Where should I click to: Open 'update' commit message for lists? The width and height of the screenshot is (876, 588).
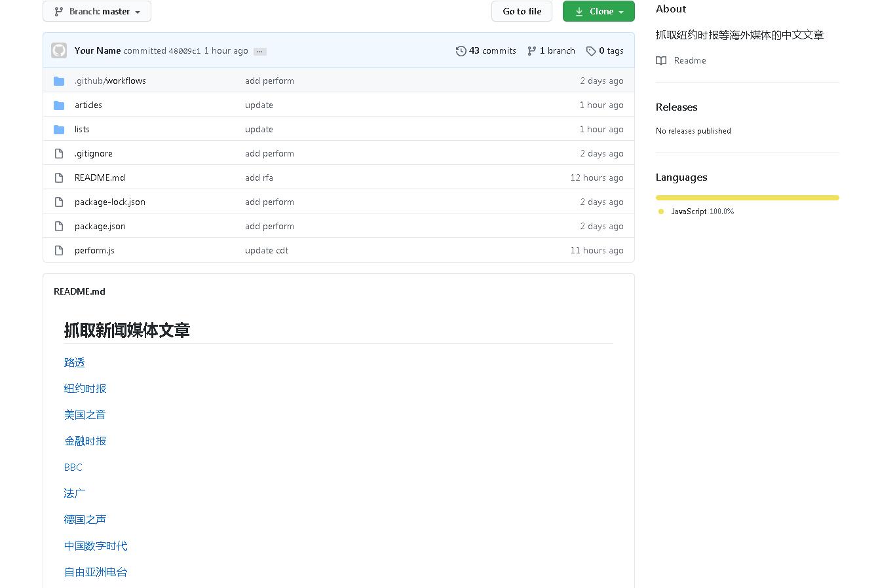[x=259, y=129]
